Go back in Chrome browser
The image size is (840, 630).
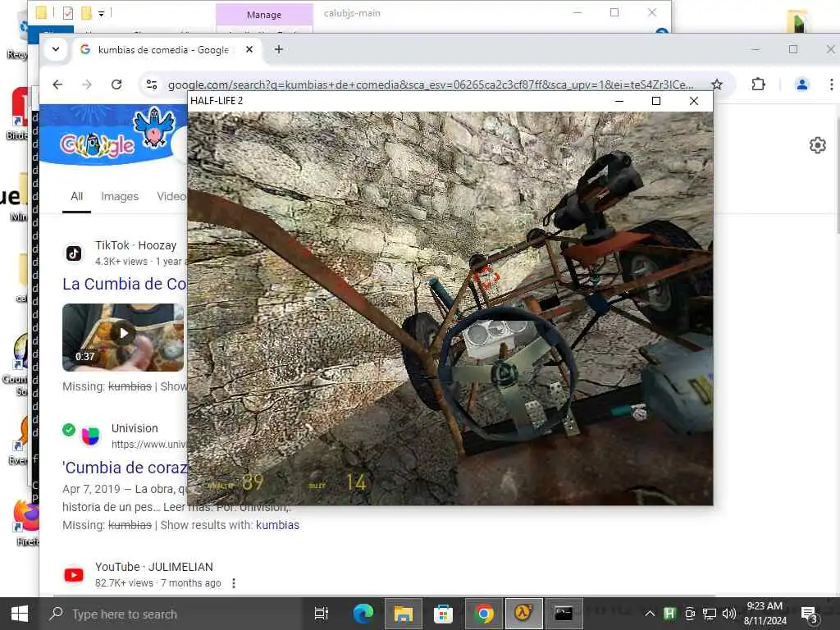57,84
